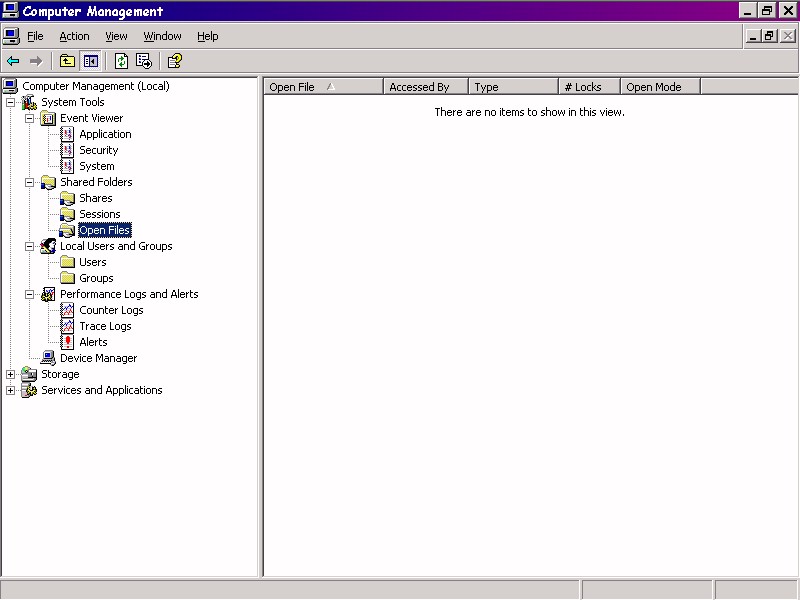This screenshot has height=600, width=800.
Task: Click the Help toolbar icon
Action: coord(174,61)
